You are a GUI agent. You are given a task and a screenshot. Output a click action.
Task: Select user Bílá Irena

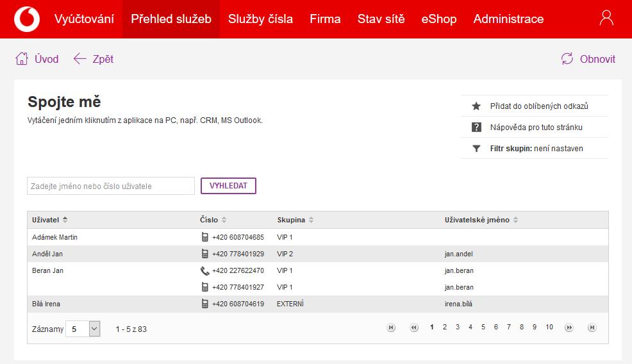tap(46, 304)
